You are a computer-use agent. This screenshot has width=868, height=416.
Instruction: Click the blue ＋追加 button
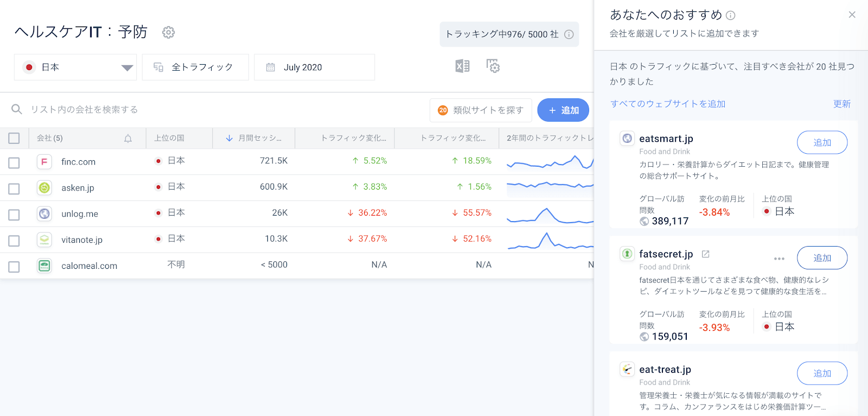tap(563, 110)
